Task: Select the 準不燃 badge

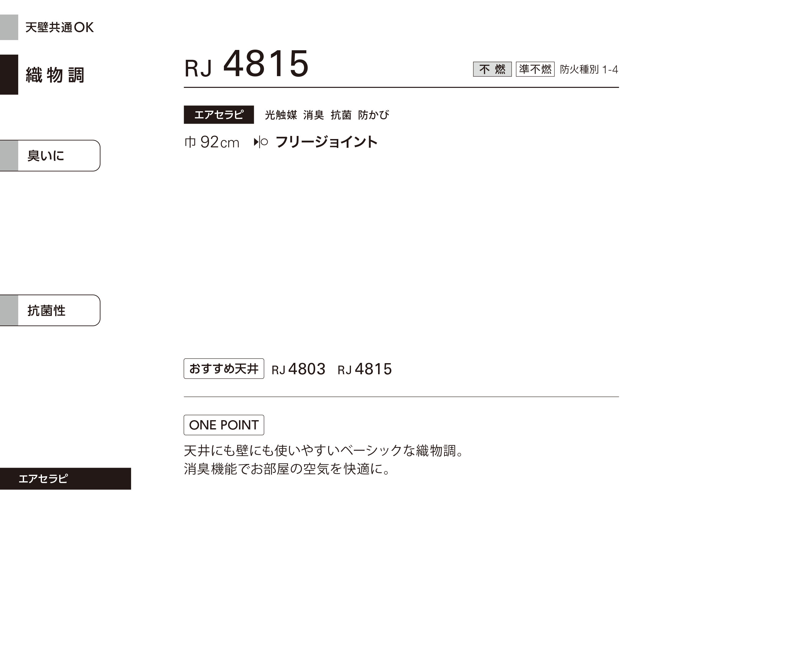Action: click(535, 69)
